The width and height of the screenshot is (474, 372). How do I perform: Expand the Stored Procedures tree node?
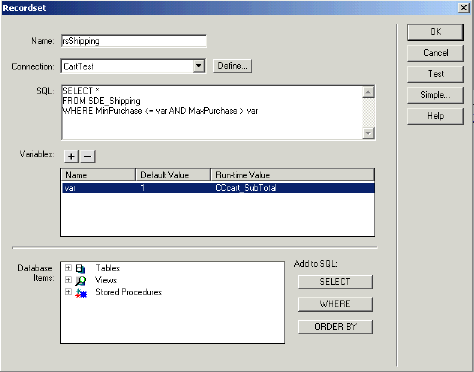68,292
